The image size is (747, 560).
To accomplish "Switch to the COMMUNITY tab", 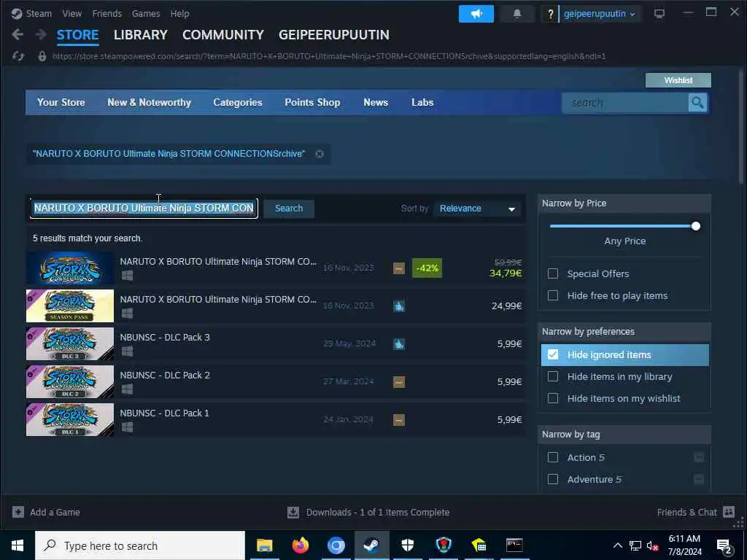I will [223, 35].
